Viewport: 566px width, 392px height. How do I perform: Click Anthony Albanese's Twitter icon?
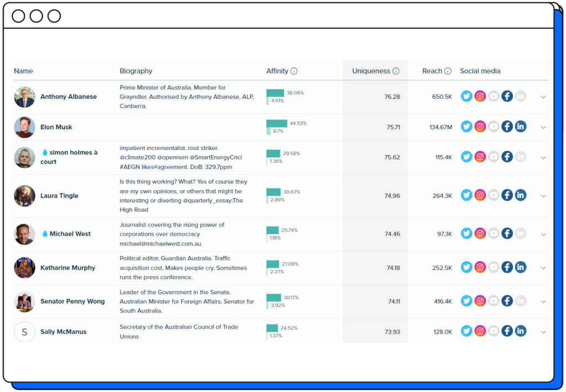coord(467,97)
